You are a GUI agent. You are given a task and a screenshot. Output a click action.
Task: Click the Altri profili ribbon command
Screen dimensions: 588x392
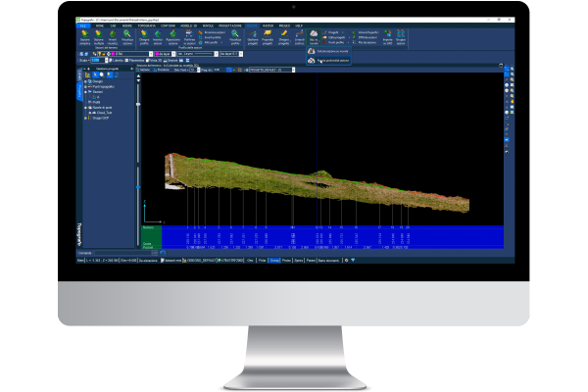(209, 42)
